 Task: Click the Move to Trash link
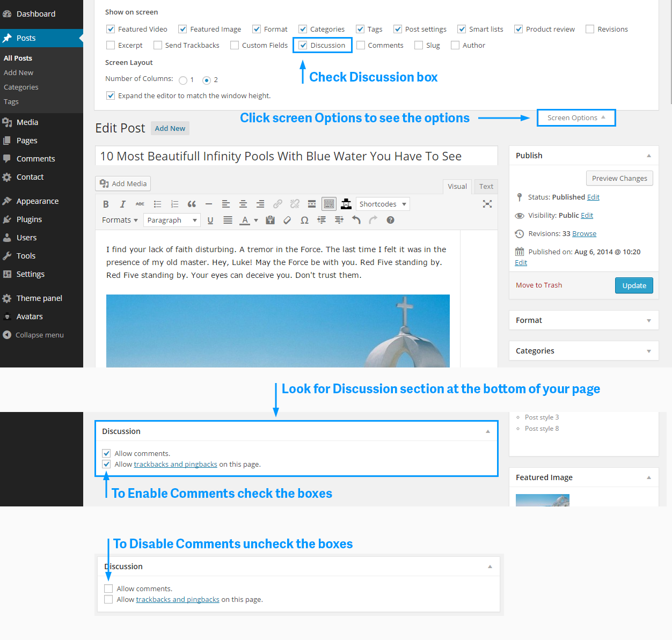tap(539, 285)
